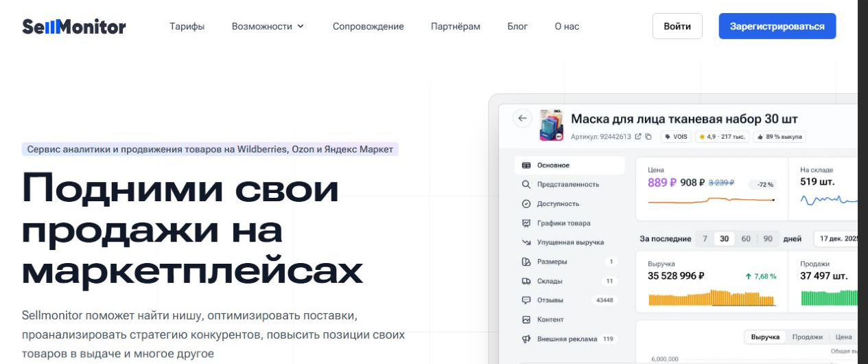Click the orange revenue bar chart
Image resolution: width=868 pixels, height=364 pixels.
pyautogui.click(x=712, y=299)
